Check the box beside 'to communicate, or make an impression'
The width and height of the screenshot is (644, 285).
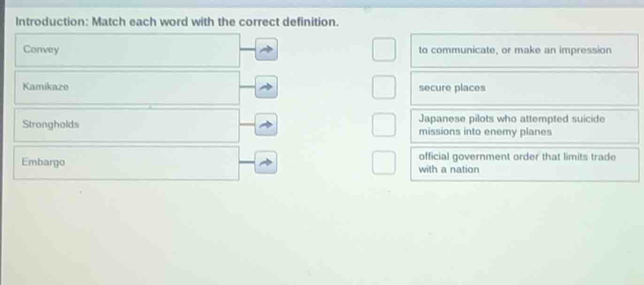pos(383,49)
